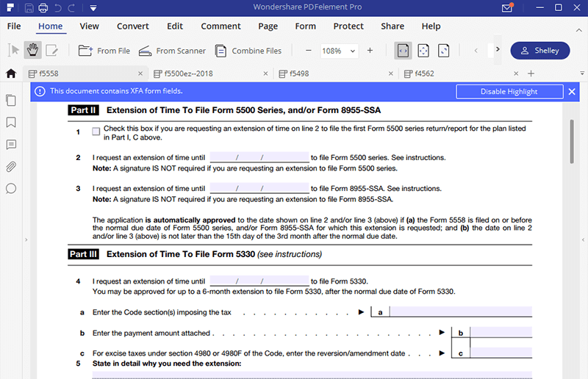This screenshot has height=379, width=588.
Task: Open the Protect menu
Action: pos(348,26)
